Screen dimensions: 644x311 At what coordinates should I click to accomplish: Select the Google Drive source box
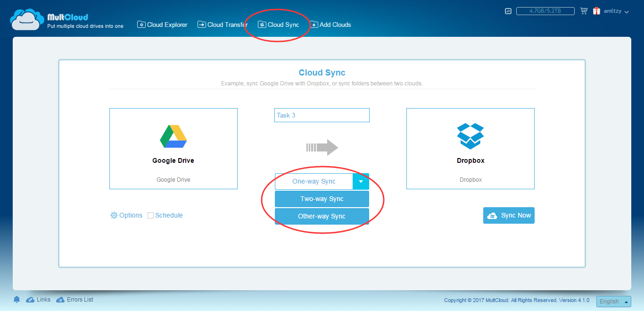[x=173, y=149]
